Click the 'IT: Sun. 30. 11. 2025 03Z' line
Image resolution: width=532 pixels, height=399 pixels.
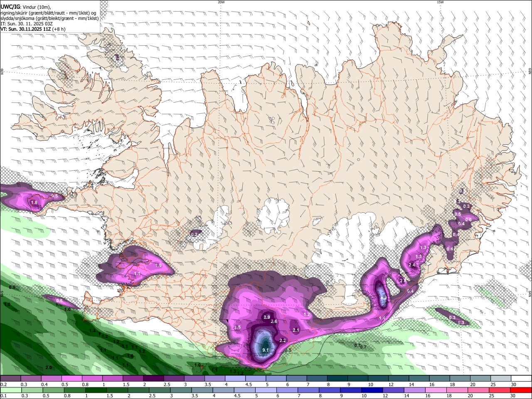coord(27,24)
